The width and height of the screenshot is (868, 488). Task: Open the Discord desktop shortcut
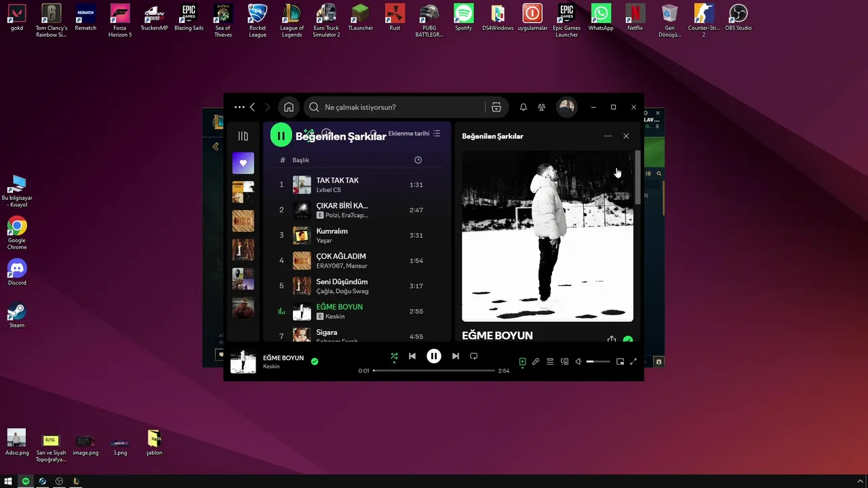pyautogui.click(x=17, y=272)
